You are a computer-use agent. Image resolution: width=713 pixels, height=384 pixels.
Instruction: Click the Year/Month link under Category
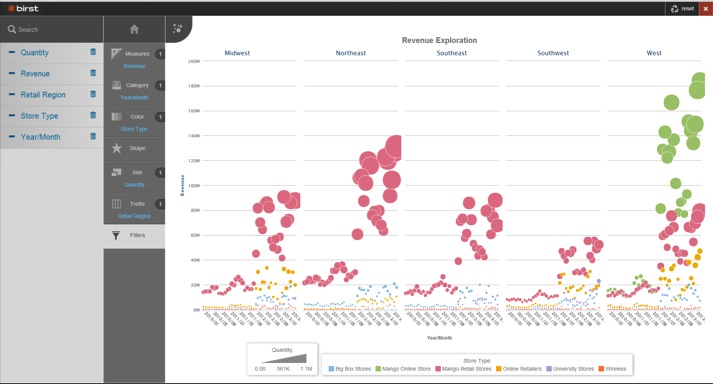(135, 97)
